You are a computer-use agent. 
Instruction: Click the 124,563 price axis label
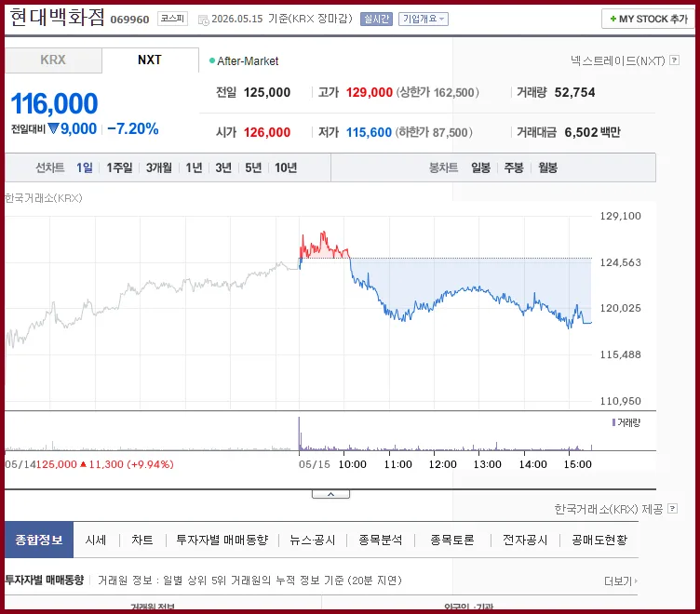click(x=620, y=262)
